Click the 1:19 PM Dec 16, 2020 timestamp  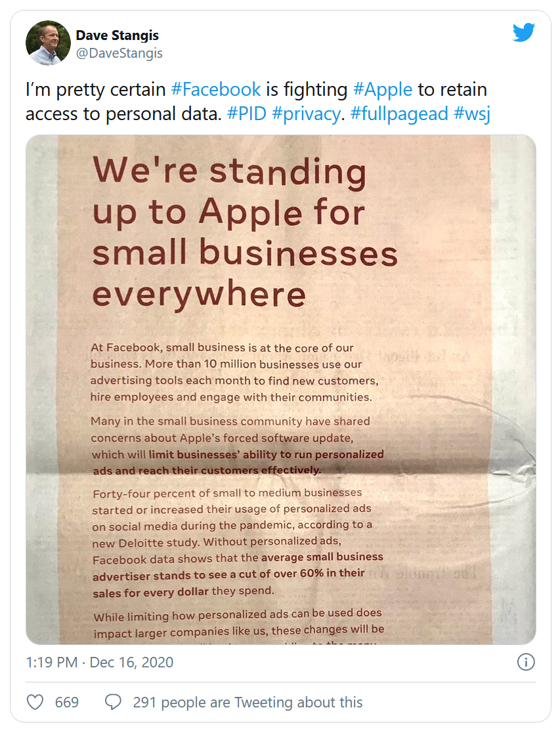(100, 662)
